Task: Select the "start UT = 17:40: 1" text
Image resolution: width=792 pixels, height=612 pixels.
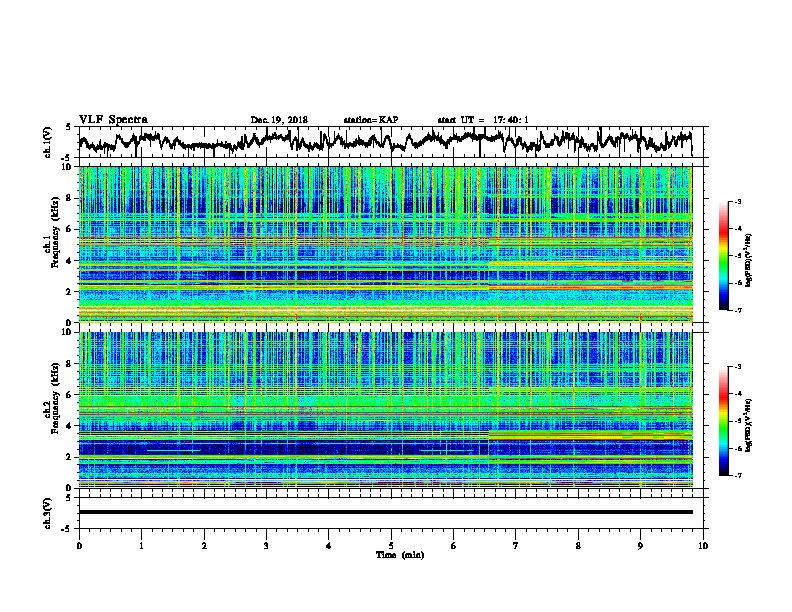Action: (x=483, y=120)
